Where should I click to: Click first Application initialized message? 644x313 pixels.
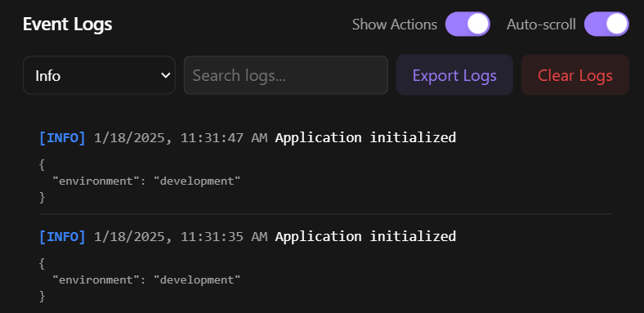pos(365,137)
